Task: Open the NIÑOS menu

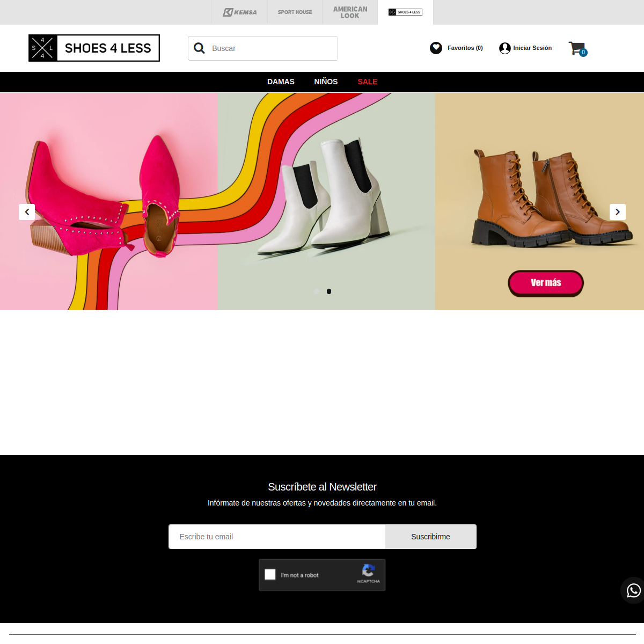Action: pyautogui.click(x=326, y=82)
